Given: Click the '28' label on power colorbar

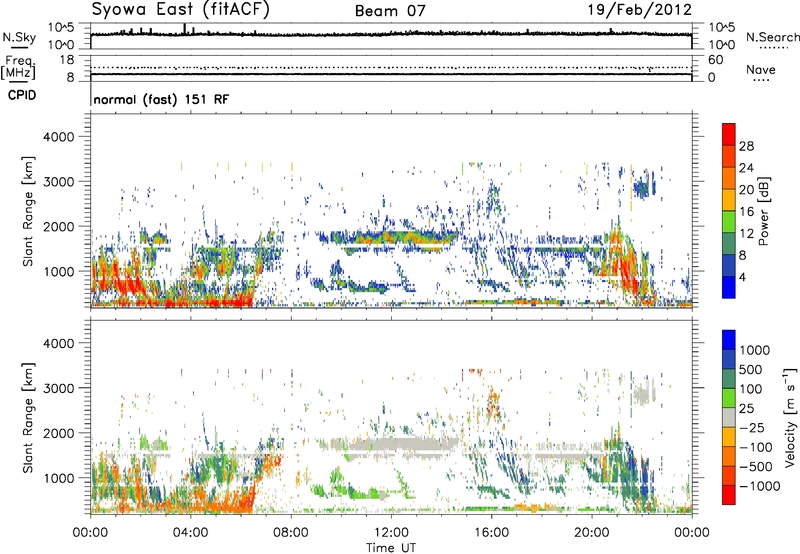Looking at the screenshot, I should point(746,146).
